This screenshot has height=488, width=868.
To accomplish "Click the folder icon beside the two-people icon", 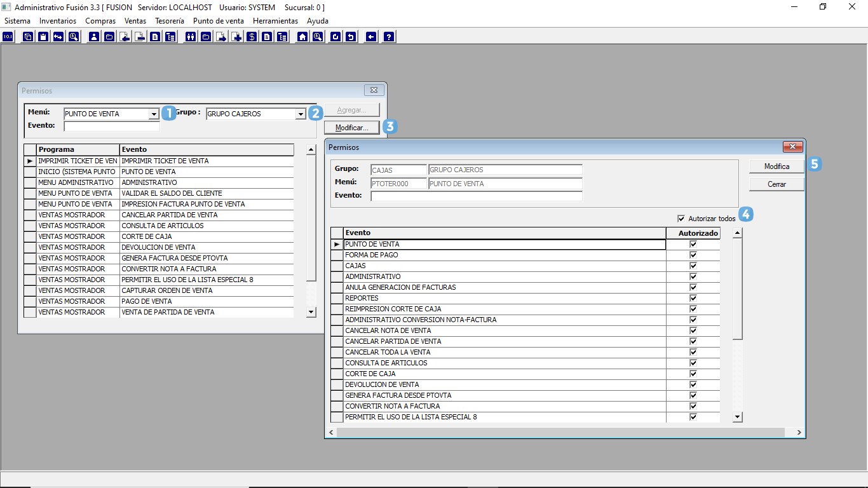I will pos(206,36).
